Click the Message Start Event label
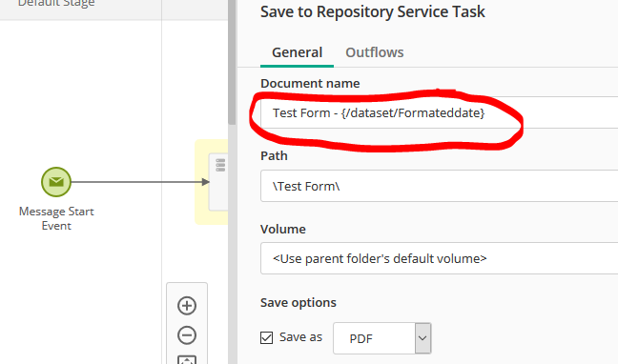Viewport: 618px width, 364px height. coord(56,218)
